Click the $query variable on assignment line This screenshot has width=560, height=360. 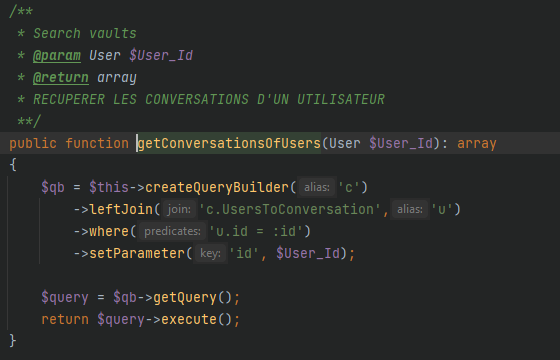(65, 298)
